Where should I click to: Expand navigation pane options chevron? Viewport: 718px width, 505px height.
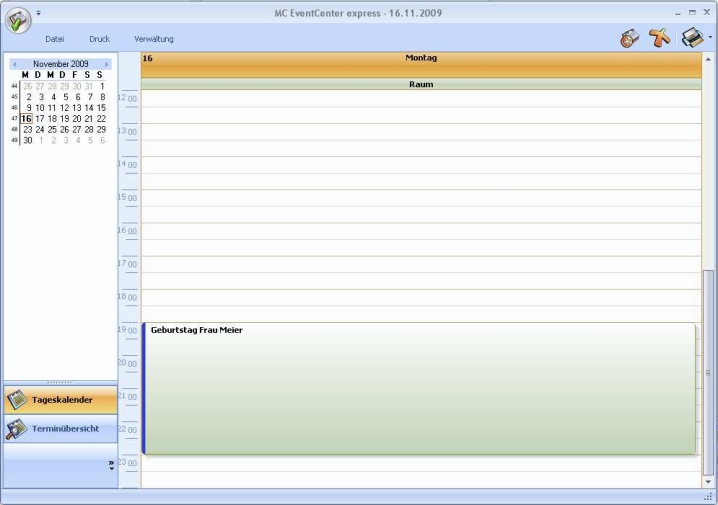[x=111, y=465]
